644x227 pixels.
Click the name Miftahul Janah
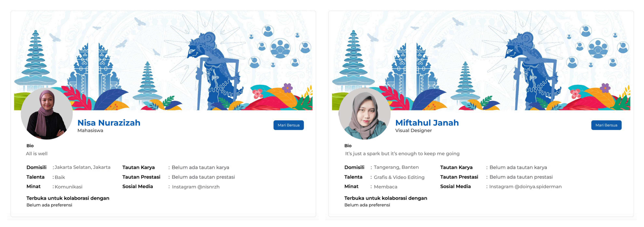tap(427, 123)
